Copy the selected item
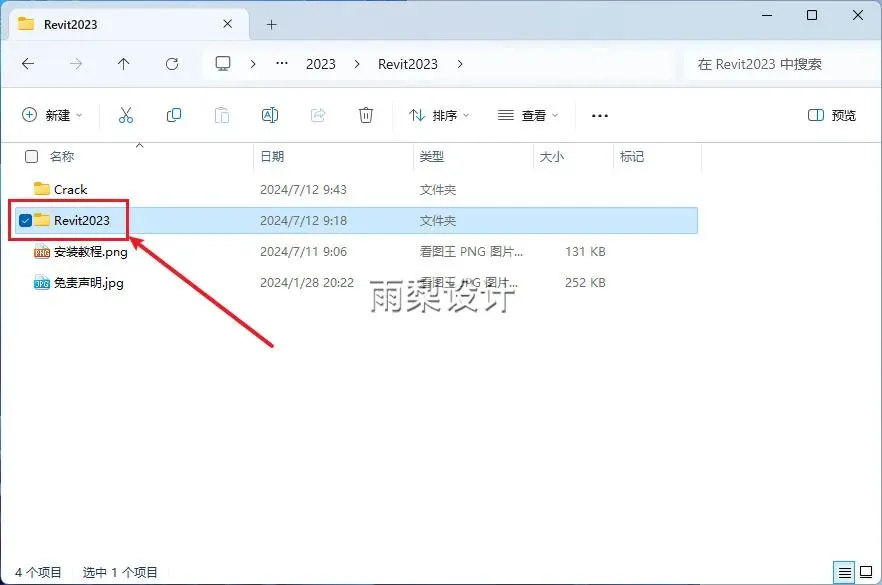The height and width of the screenshot is (585, 882). coord(174,115)
